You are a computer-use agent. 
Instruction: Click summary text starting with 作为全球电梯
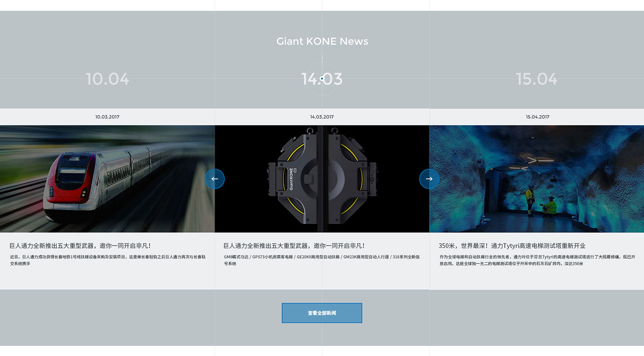click(x=537, y=260)
